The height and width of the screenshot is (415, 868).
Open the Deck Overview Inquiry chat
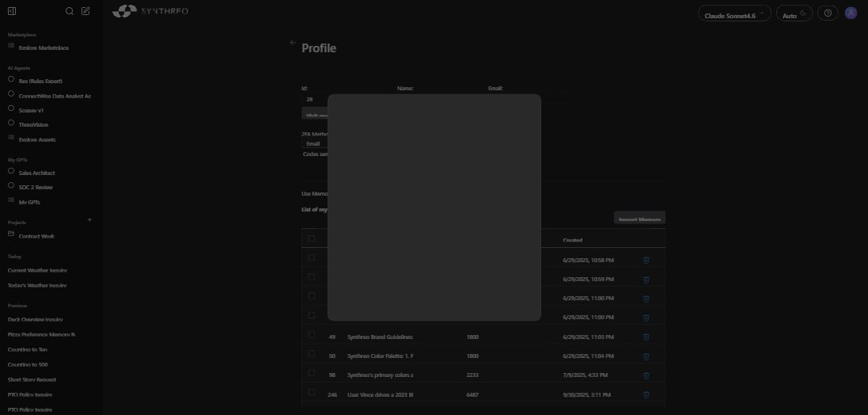(x=36, y=320)
